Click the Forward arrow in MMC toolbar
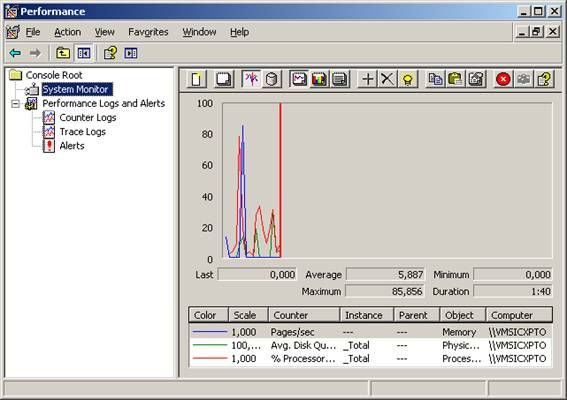 click(x=35, y=53)
